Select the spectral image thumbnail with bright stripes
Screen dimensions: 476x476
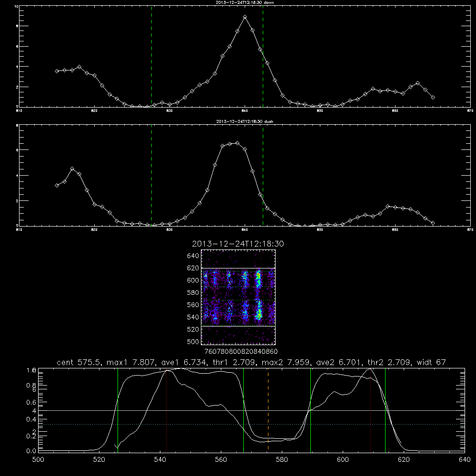pos(238,297)
